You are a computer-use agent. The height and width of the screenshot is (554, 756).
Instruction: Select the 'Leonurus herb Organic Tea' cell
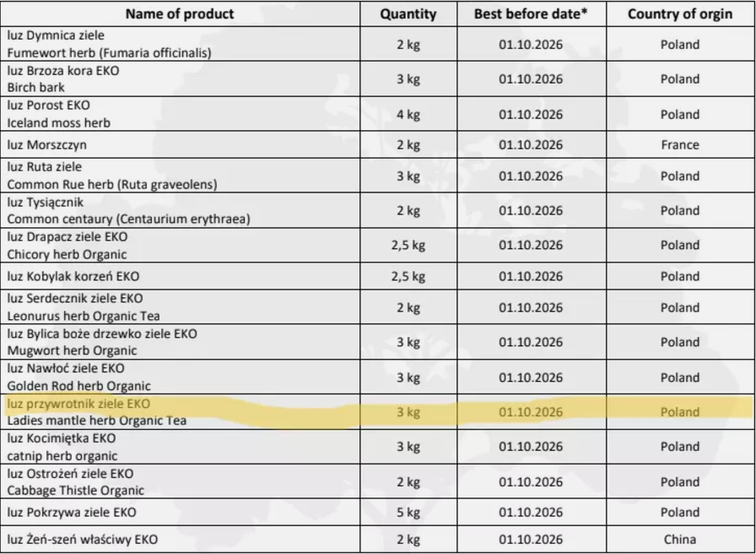[x=180, y=307]
